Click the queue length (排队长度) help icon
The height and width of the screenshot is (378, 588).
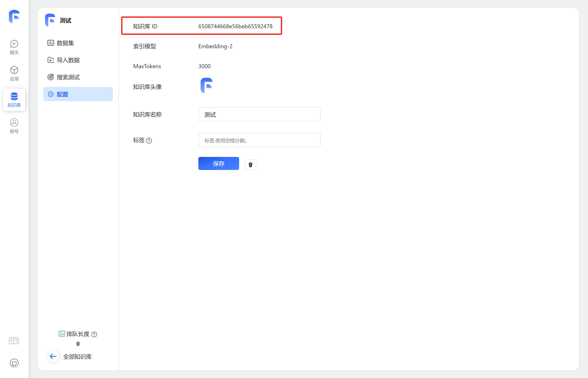(94, 334)
